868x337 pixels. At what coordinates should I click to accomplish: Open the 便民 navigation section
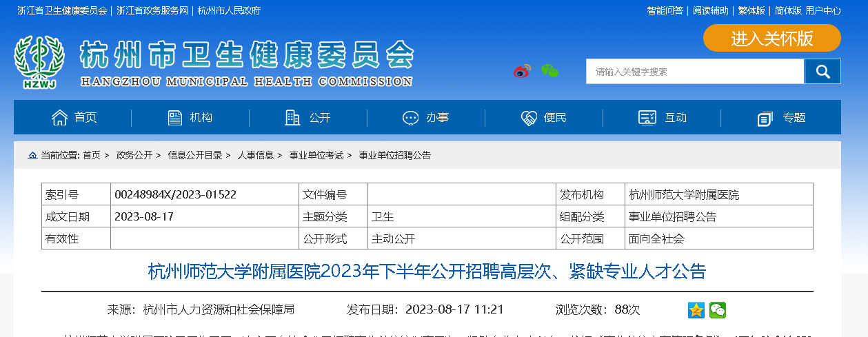pos(544,118)
